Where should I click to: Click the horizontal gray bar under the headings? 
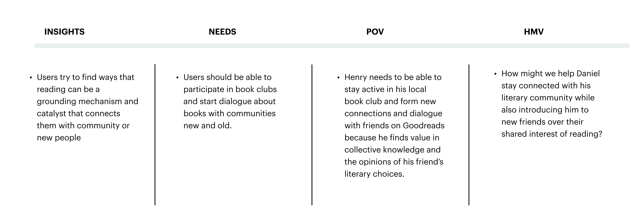(x=332, y=46)
